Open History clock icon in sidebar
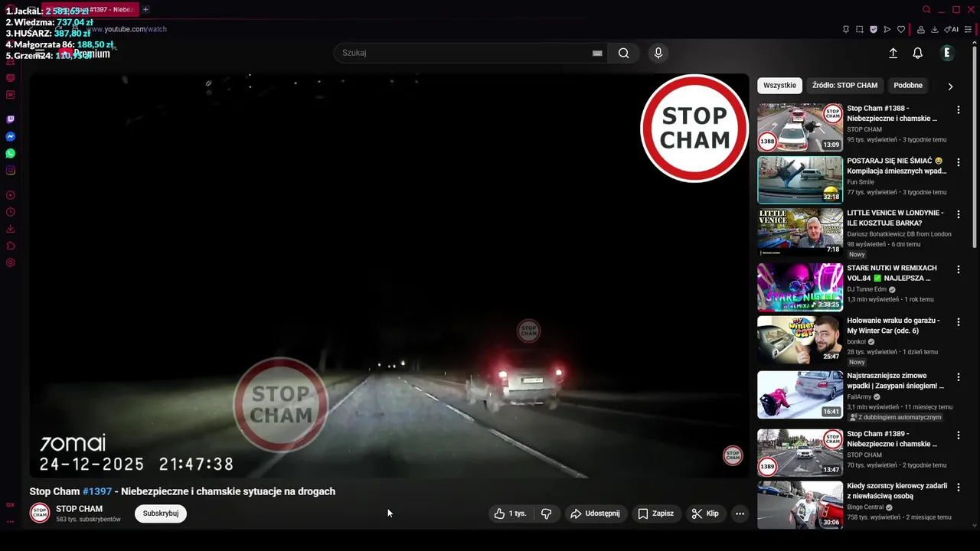Screen dimensions: 980x551 11,212
